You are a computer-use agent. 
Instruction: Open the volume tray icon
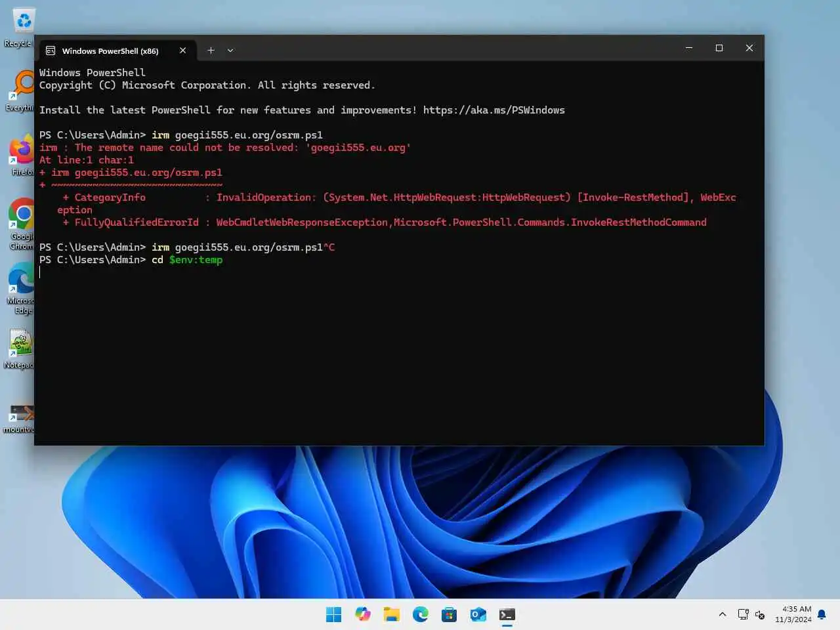point(760,614)
